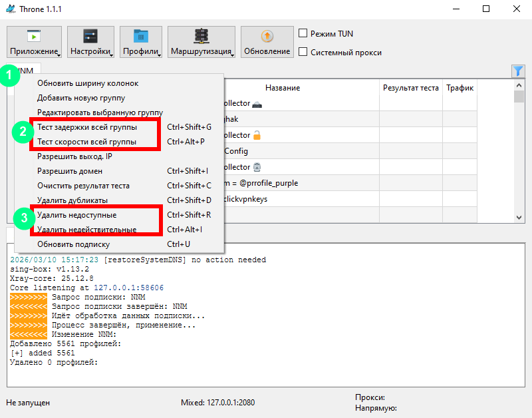
Task: Open the Маршрутизация routing menu
Action: click(x=201, y=43)
